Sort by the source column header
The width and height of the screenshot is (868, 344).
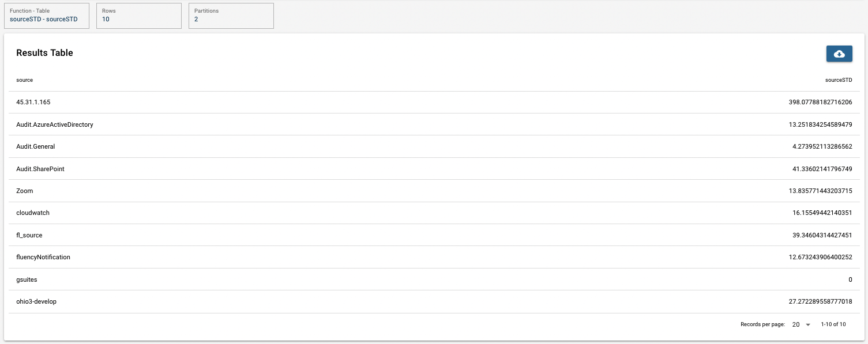coord(25,80)
